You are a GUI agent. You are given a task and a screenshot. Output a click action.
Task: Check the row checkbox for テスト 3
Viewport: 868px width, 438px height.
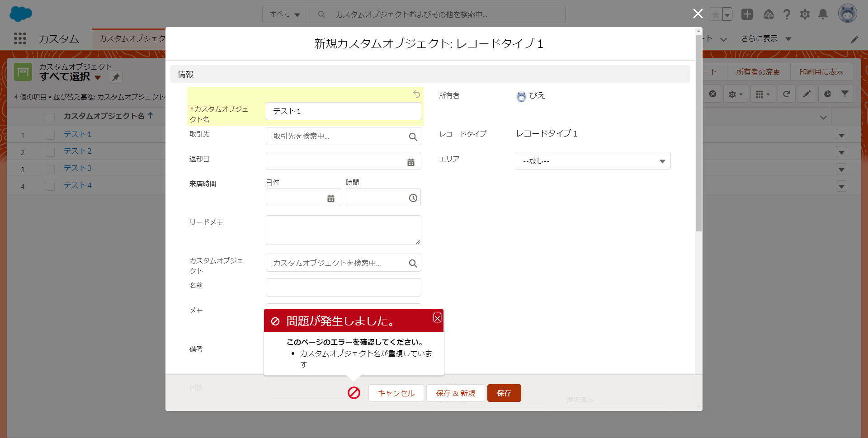click(x=50, y=169)
